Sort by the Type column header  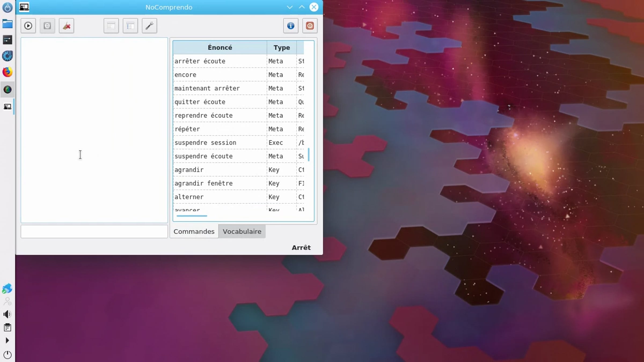(x=282, y=47)
